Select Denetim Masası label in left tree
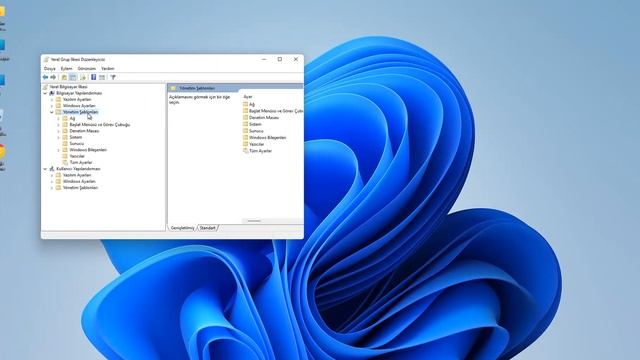640x360 pixels. click(84, 131)
